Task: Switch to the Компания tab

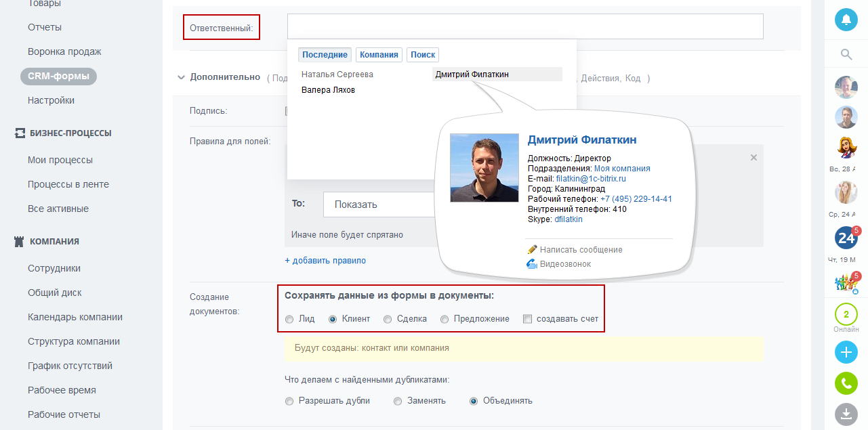Action: pyautogui.click(x=379, y=55)
